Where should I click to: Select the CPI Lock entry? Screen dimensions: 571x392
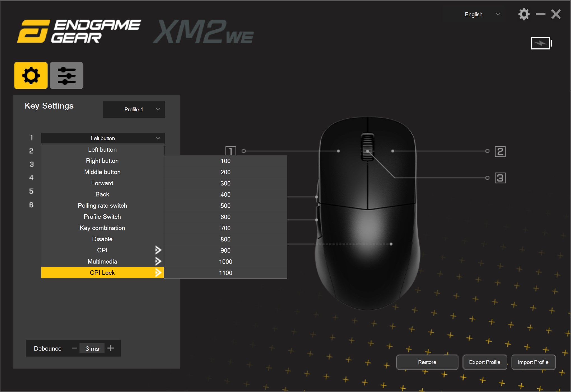point(102,273)
